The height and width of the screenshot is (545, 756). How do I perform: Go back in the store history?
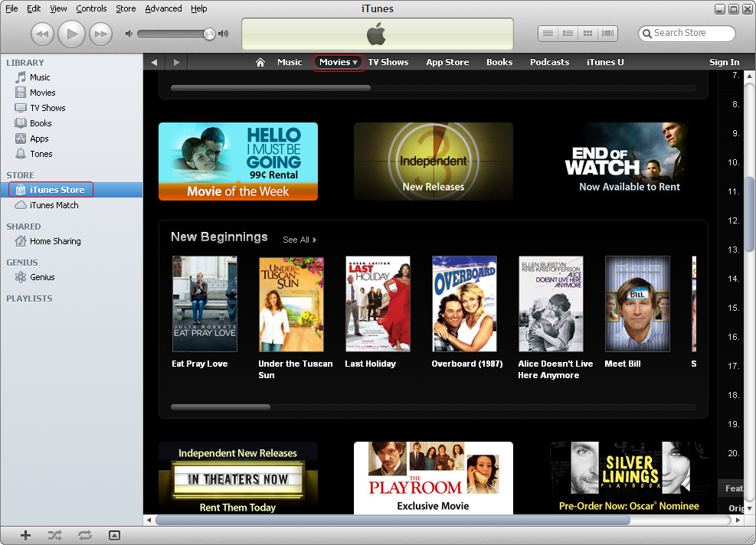(154, 62)
